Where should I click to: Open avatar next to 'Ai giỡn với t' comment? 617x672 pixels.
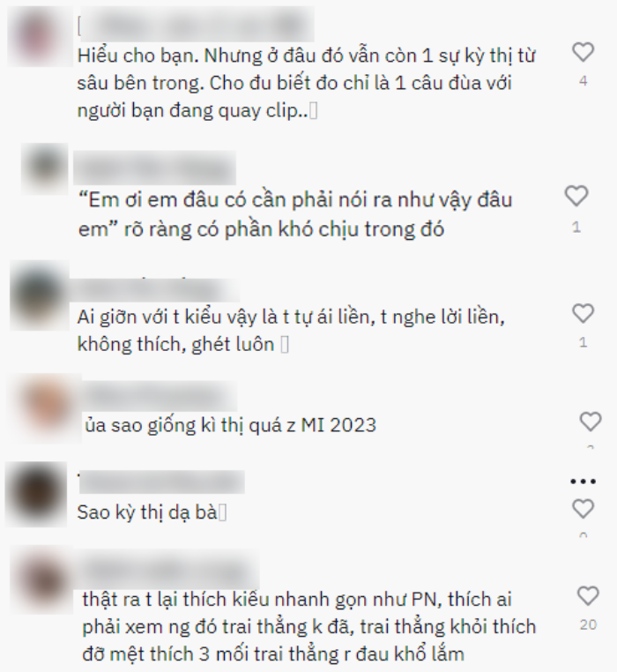(x=40, y=295)
